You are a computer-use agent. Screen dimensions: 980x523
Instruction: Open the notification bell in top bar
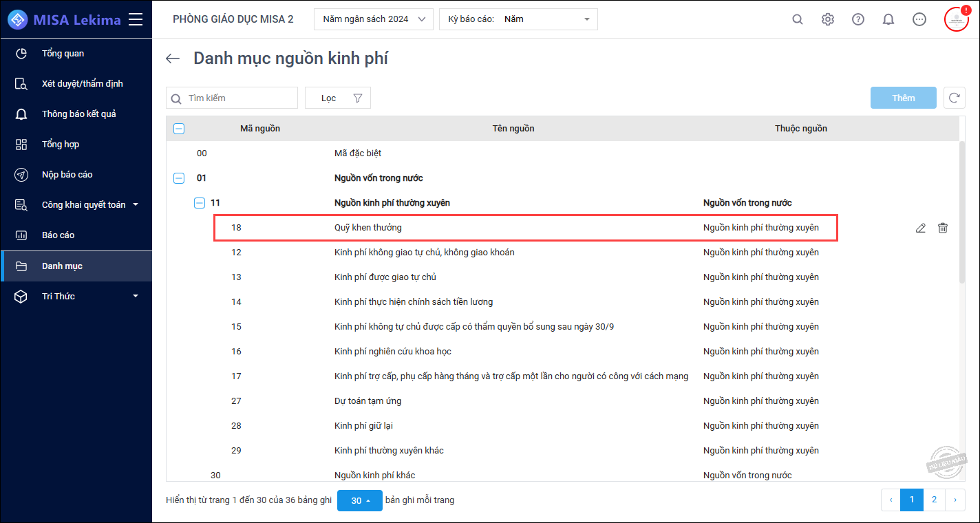click(888, 19)
